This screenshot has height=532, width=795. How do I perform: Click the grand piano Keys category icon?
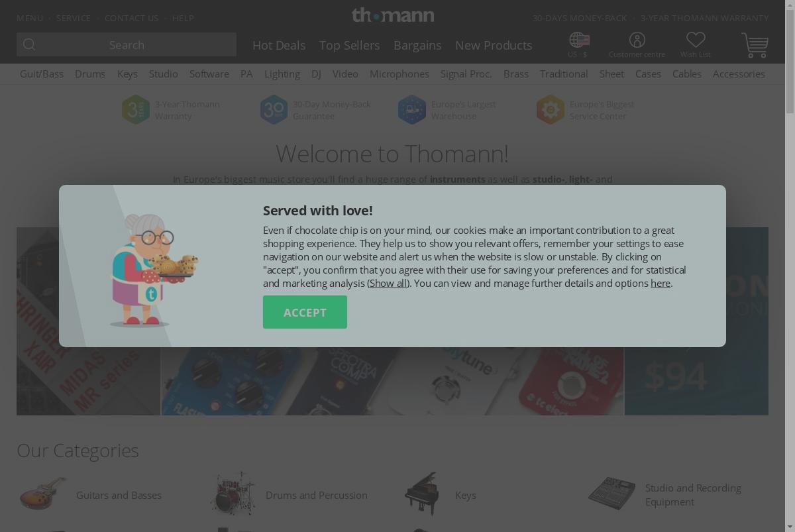pos(421,494)
